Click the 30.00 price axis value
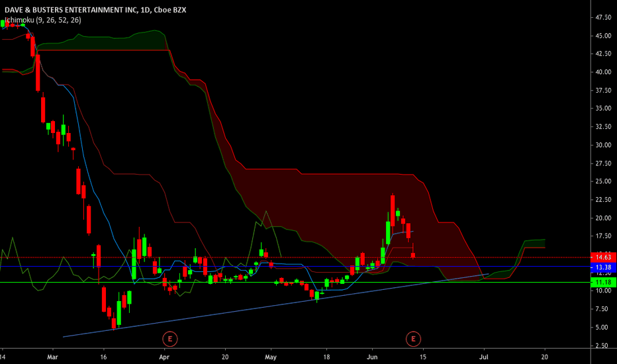The image size is (617, 364). (603, 145)
